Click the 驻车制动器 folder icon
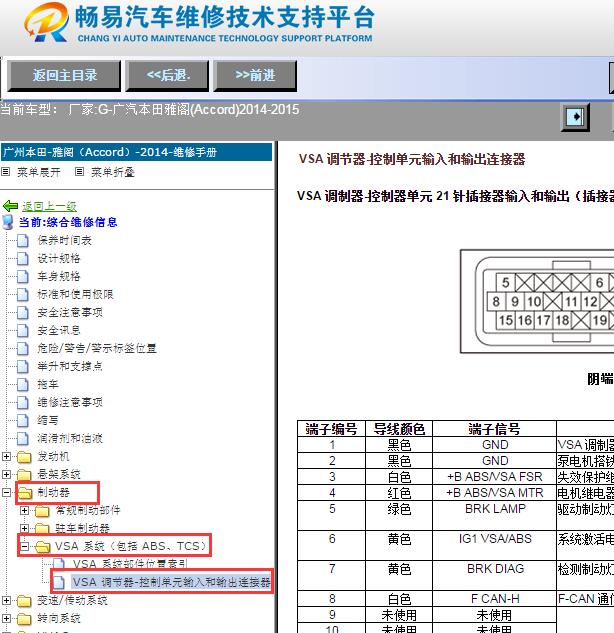Image resolution: width=614 pixels, height=633 pixels. pyautogui.click(x=42, y=528)
